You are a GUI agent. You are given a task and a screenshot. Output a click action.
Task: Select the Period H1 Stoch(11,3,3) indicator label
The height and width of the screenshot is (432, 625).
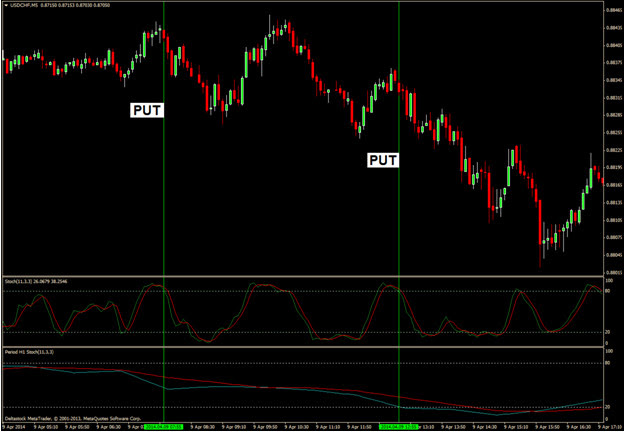click(x=29, y=352)
